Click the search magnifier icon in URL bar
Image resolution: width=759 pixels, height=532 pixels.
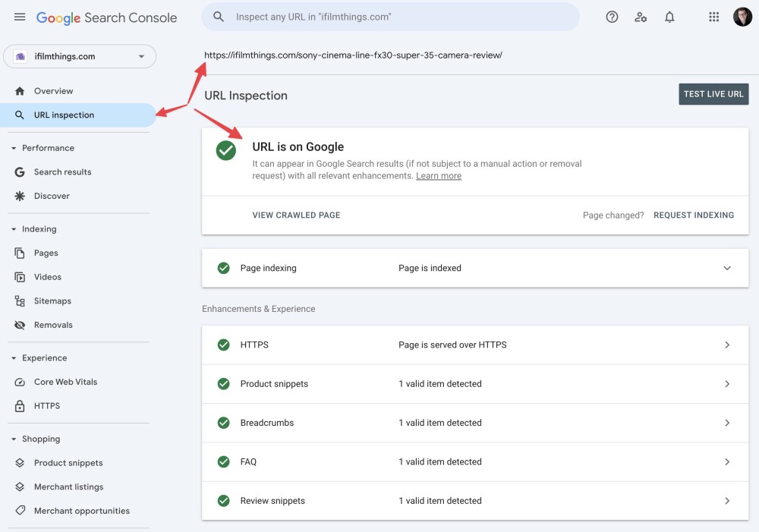pos(219,17)
